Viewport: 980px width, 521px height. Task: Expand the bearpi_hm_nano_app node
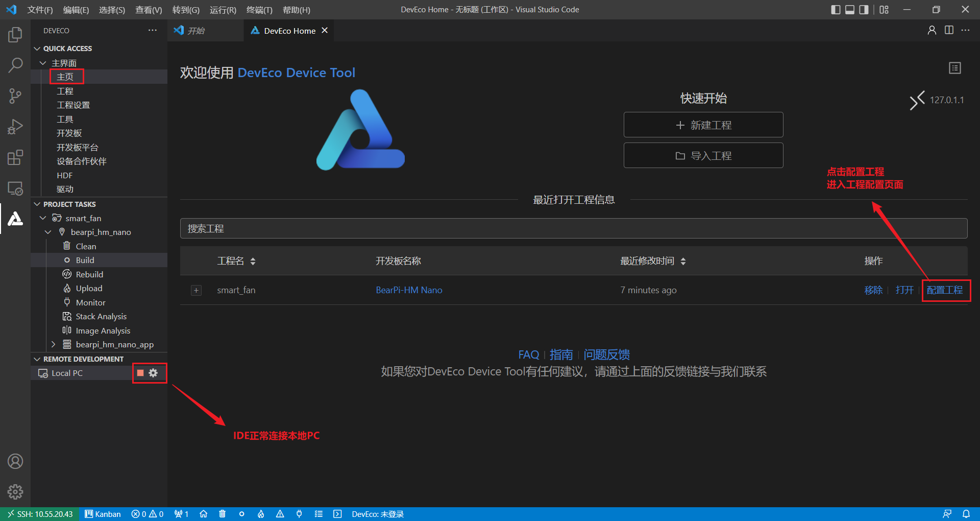[x=54, y=345]
